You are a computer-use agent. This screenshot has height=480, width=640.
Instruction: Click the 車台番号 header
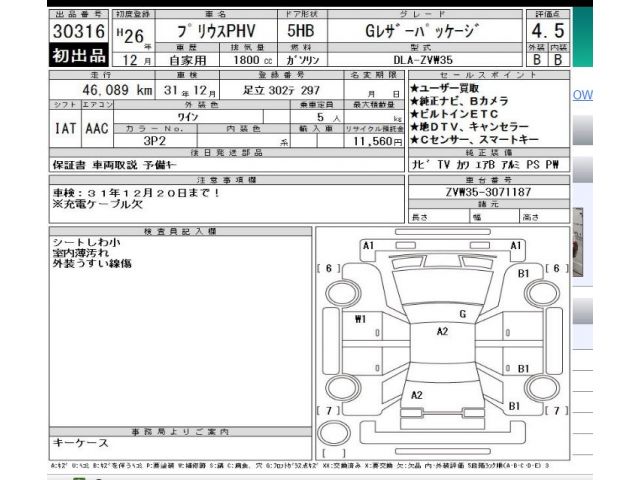point(488,180)
